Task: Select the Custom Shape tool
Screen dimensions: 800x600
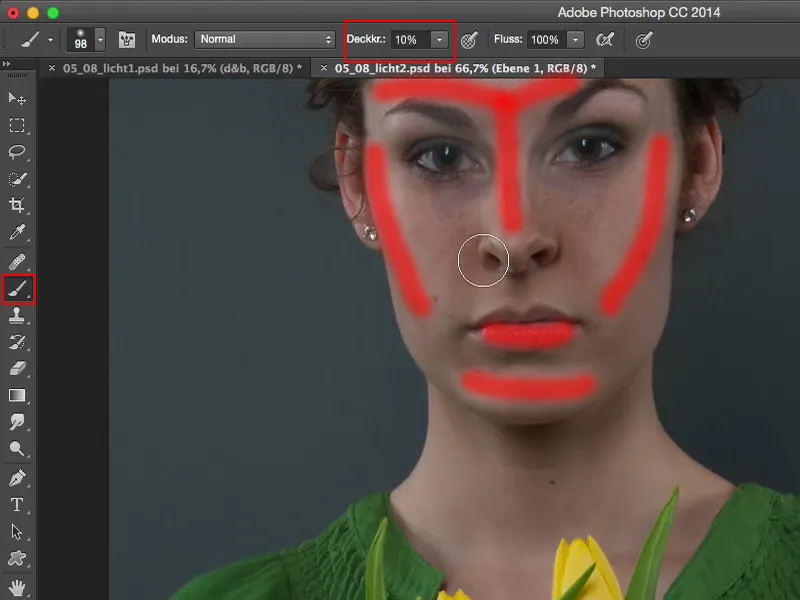Action: coord(17,558)
